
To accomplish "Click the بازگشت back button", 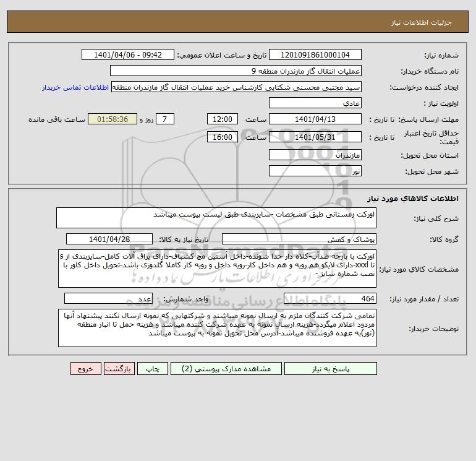I will pos(119,369).
